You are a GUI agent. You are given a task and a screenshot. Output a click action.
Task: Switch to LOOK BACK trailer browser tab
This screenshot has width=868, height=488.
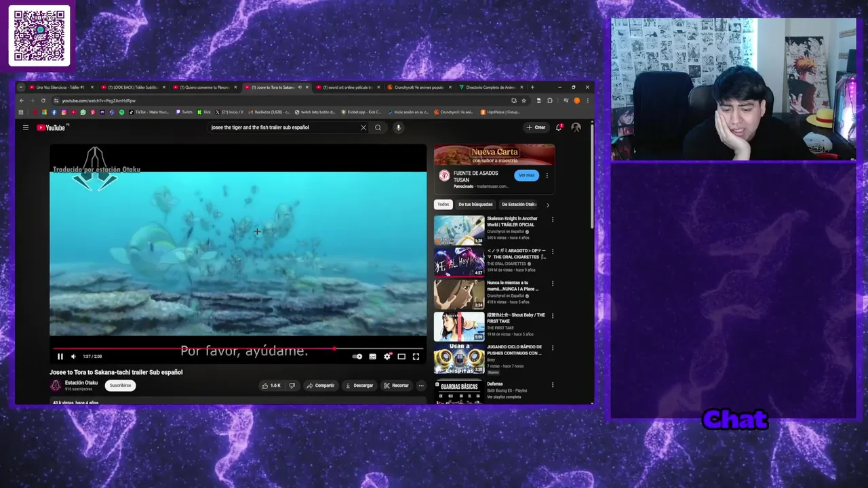(x=132, y=87)
